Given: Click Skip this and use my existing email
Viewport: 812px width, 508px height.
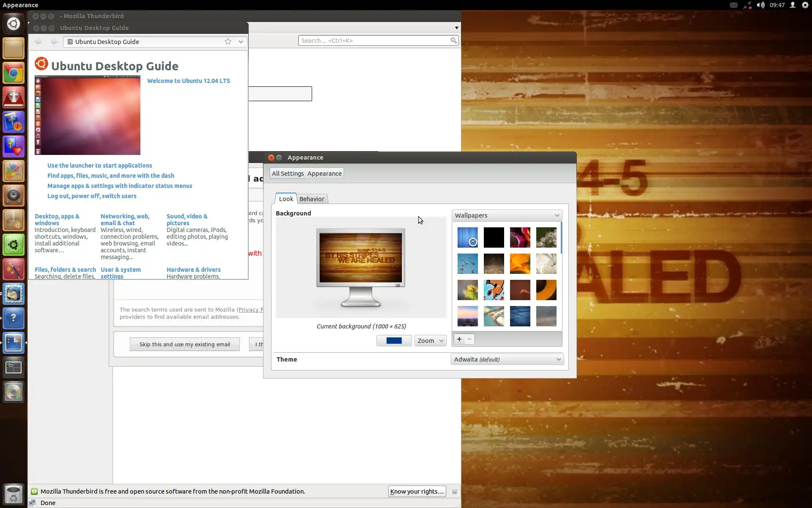Looking at the screenshot, I should pyautogui.click(x=185, y=344).
